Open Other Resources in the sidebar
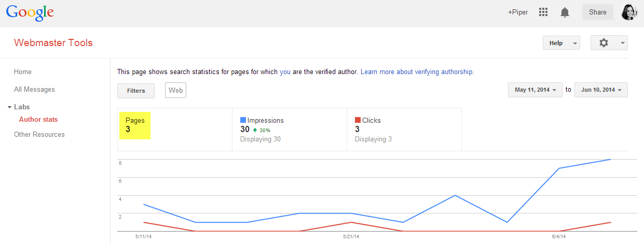 click(x=39, y=135)
